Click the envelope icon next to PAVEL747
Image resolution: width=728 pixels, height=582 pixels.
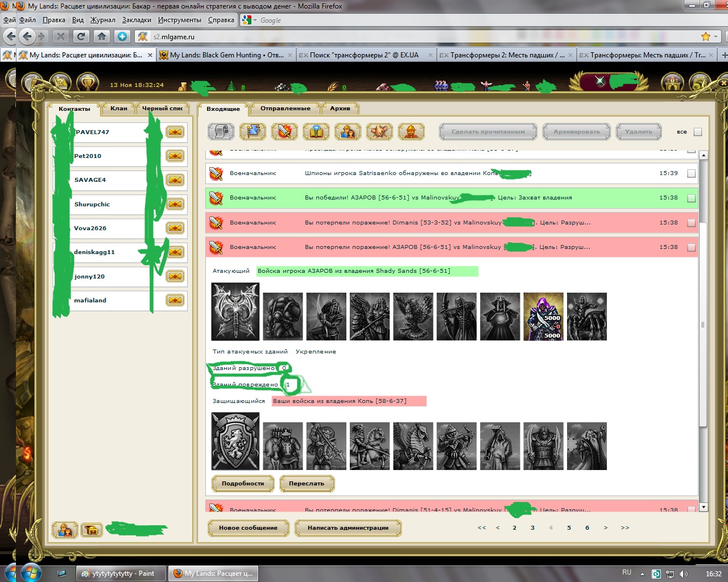point(175,132)
